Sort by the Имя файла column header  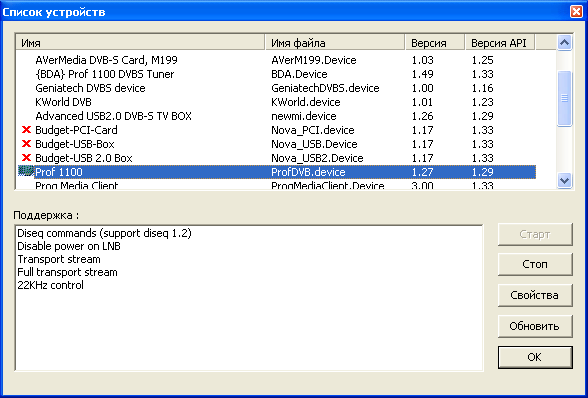click(x=335, y=43)
